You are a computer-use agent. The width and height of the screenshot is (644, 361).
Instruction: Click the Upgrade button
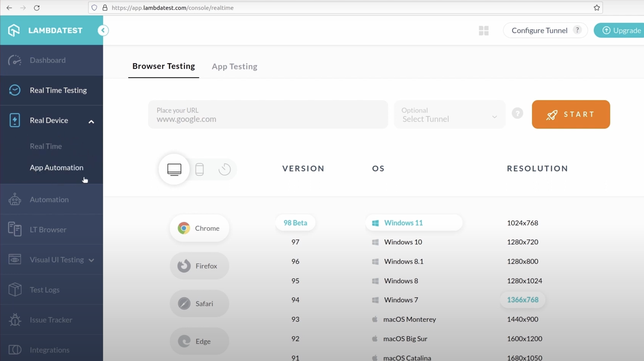coord(619,30)
